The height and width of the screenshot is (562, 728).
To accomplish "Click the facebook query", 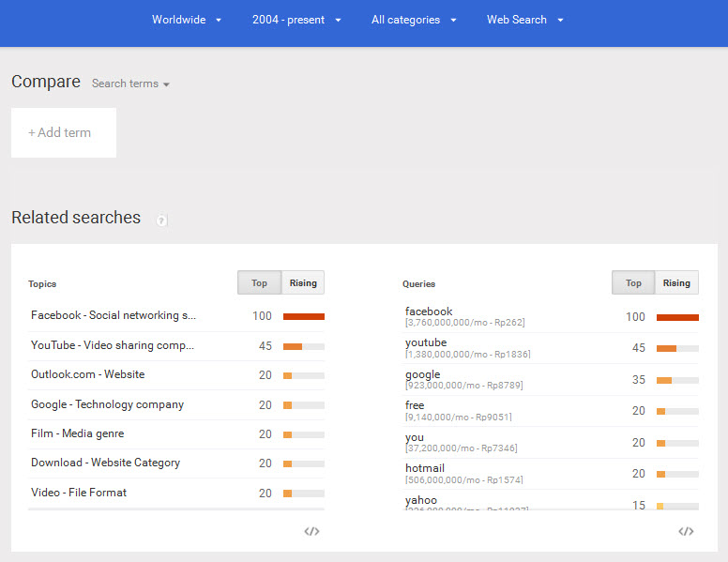I will click(x=429, y=311).
